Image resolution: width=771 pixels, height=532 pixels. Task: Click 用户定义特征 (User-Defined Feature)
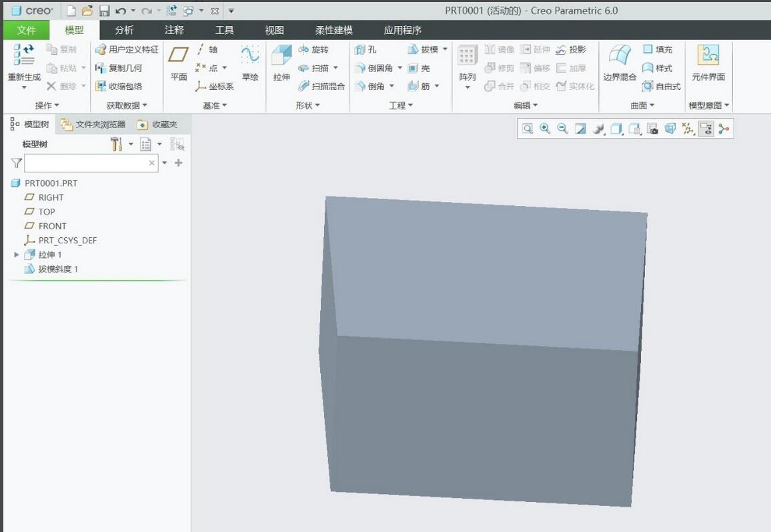coord(127,49)
